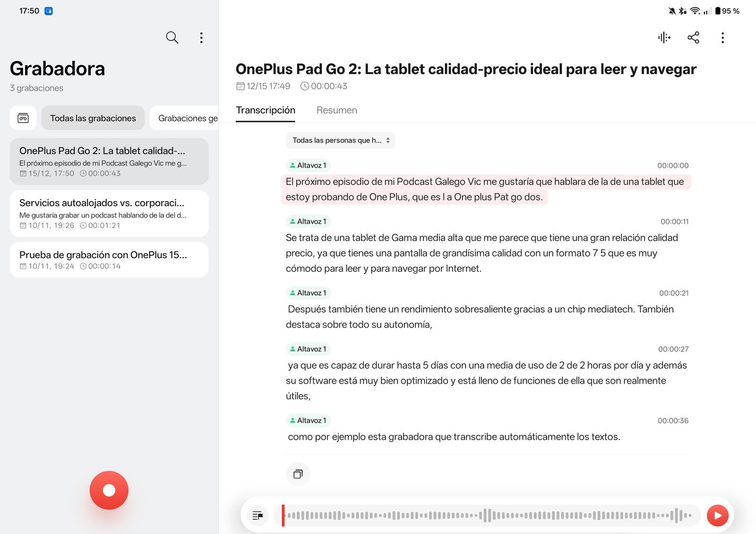Click the Altavoz 1 label at 00:00:11

point(308,221)
